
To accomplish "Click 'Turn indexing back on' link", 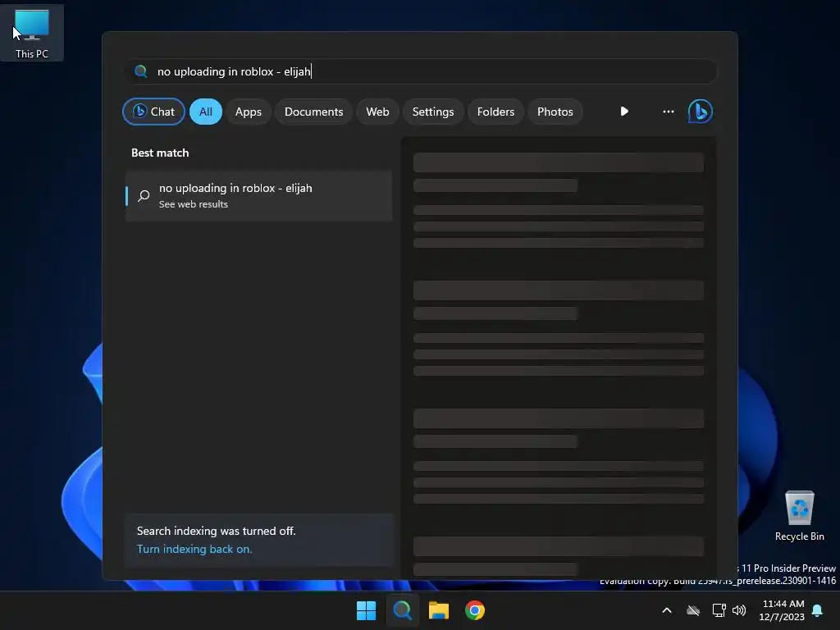I will (194, 549).
